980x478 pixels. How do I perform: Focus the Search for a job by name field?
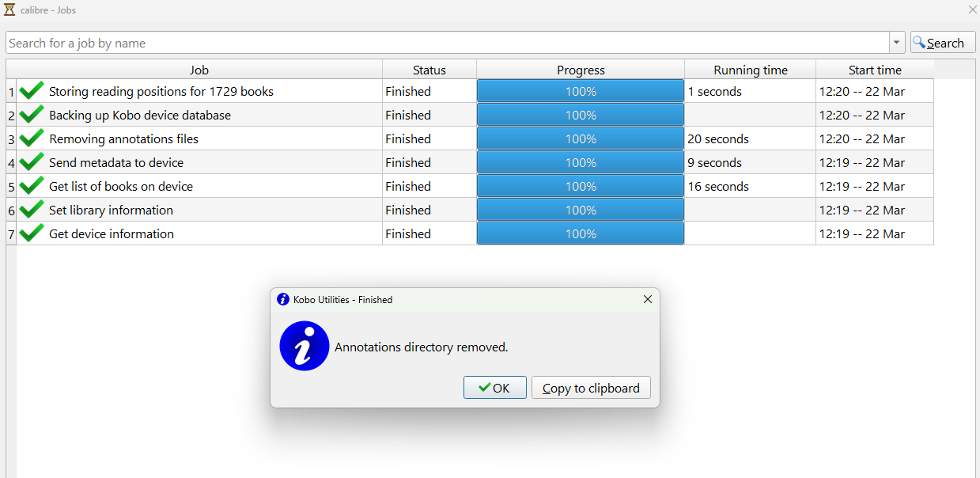point(448,43)
